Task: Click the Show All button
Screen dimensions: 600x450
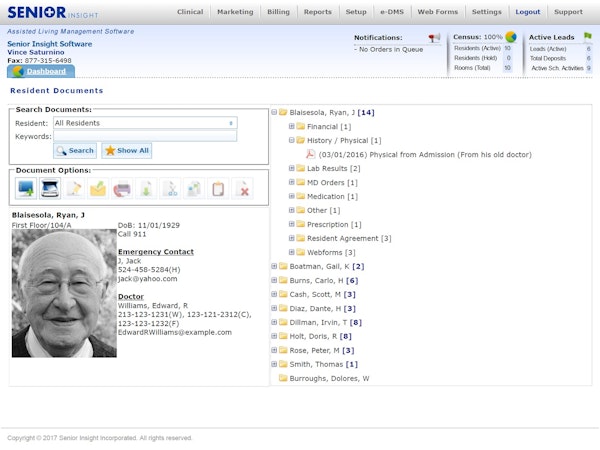Action: (x=127, y=150)
